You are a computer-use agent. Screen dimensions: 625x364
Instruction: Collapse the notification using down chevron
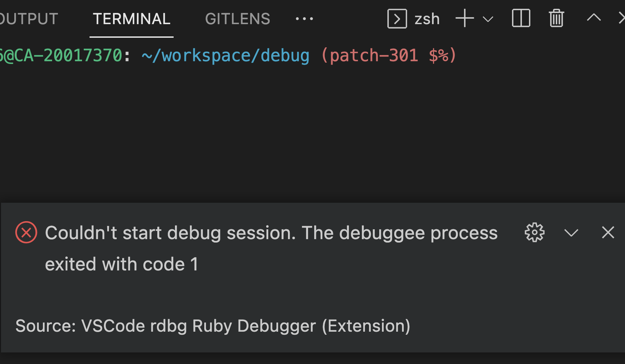pos(571,233)
